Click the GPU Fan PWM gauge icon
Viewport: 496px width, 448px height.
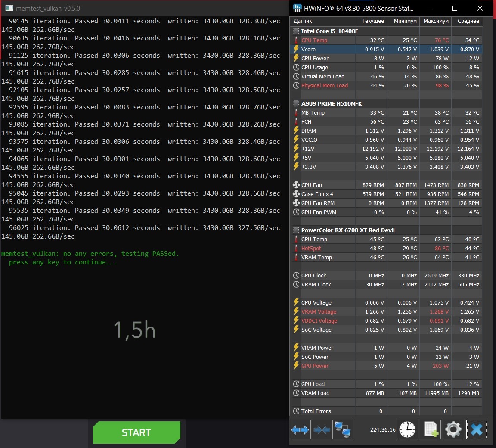pos(296,212)
